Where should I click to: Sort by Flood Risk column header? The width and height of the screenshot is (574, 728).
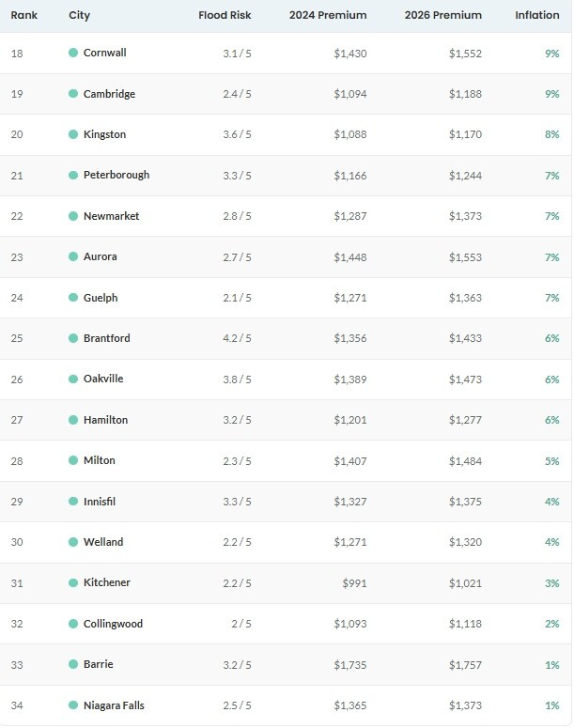pos(225,15)
